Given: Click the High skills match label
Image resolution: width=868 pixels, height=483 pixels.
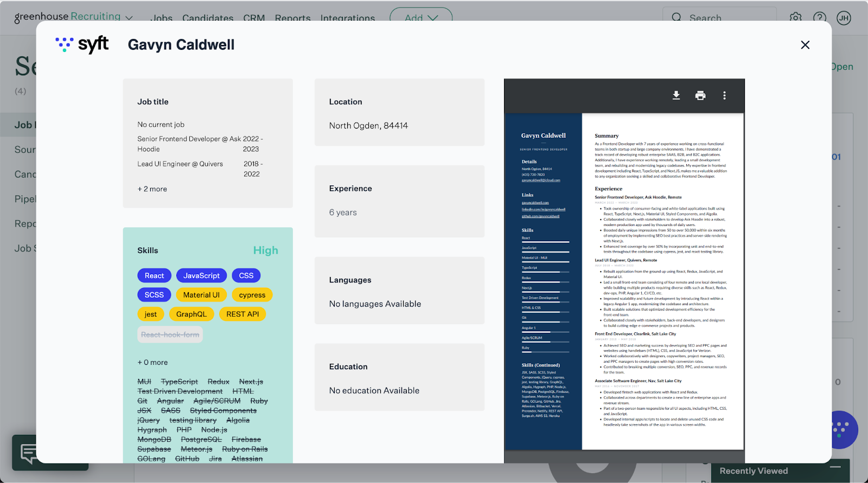Looking at the screenshot, I should coord(266,250).
